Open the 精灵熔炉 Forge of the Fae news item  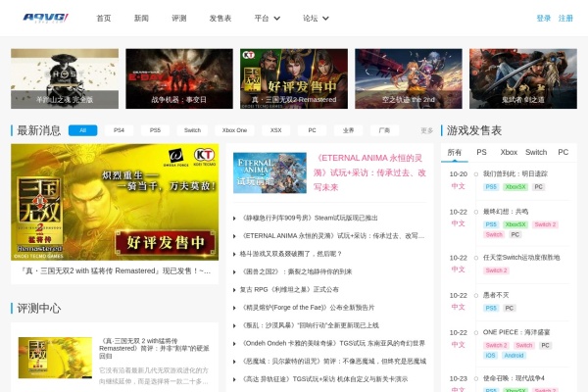tap(308, 308)
